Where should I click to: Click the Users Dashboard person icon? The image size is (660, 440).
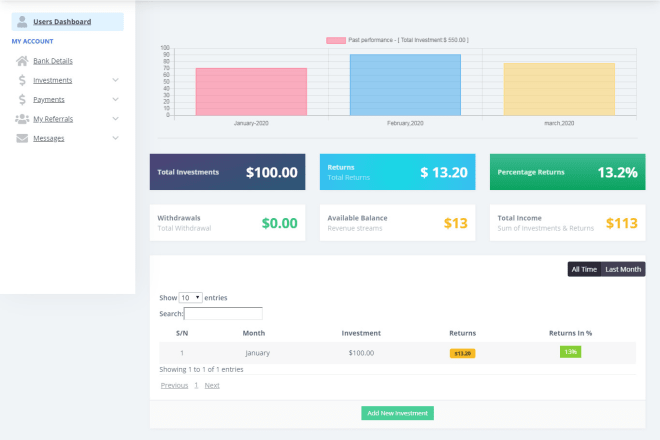(22, 21)
